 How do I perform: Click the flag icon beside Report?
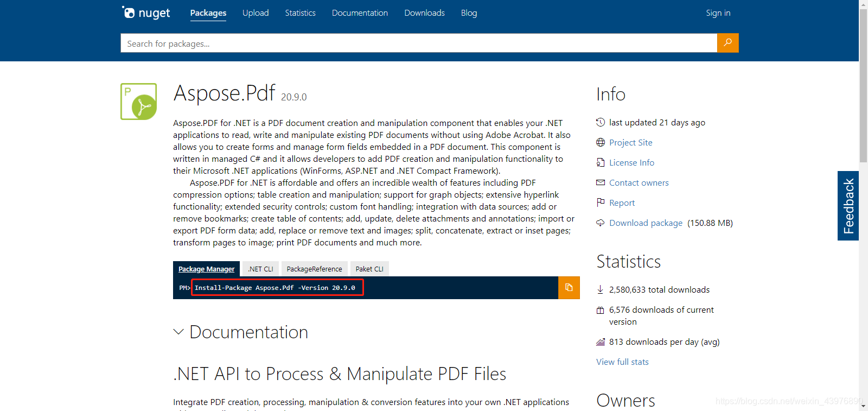601,203
